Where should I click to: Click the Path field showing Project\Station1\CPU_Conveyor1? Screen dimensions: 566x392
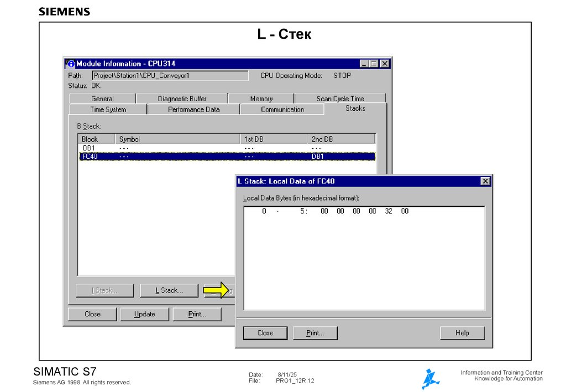click(x=170, y=75)
